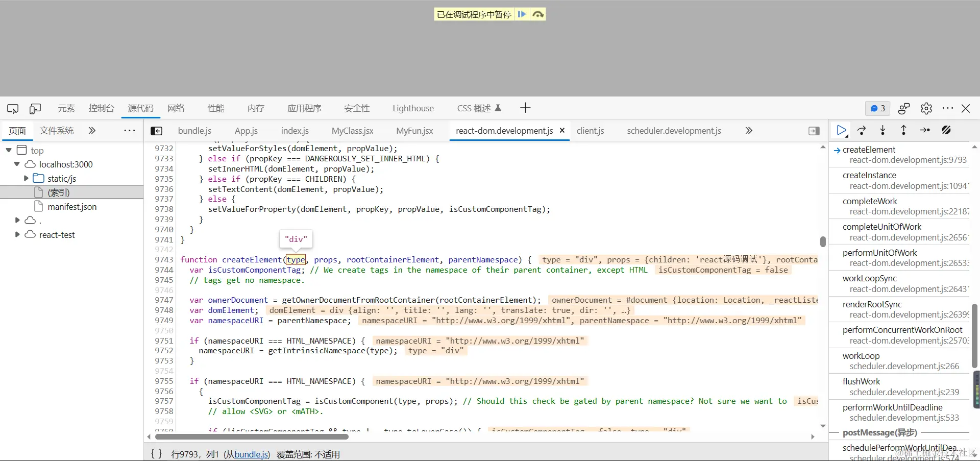Open the CSS 概述 panel tab
Screen dimensions: 980x461
479,108
